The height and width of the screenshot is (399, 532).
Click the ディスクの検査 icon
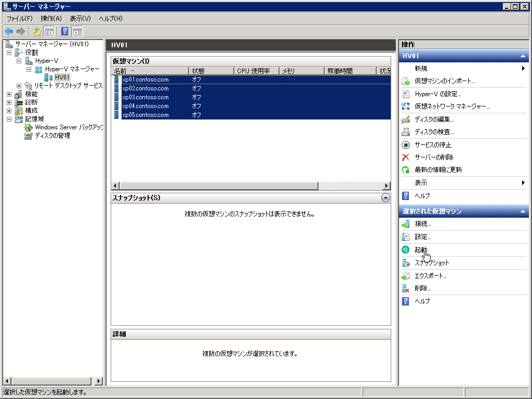406,132
